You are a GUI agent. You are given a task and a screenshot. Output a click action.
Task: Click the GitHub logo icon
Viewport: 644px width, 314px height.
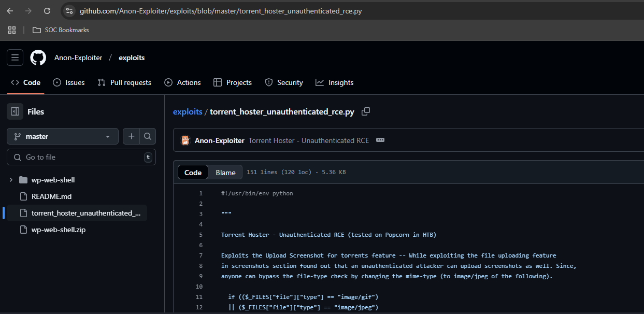tap(38, 58)
